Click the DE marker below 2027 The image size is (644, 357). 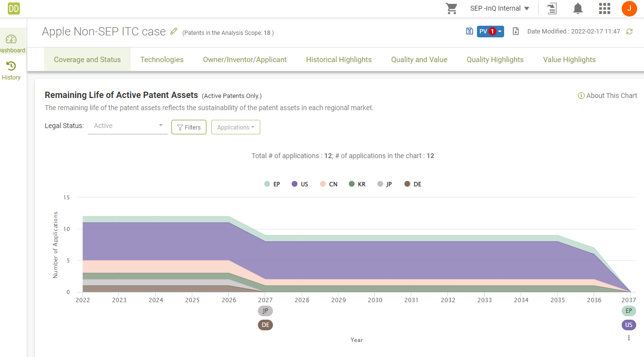(x=265, y=325)
